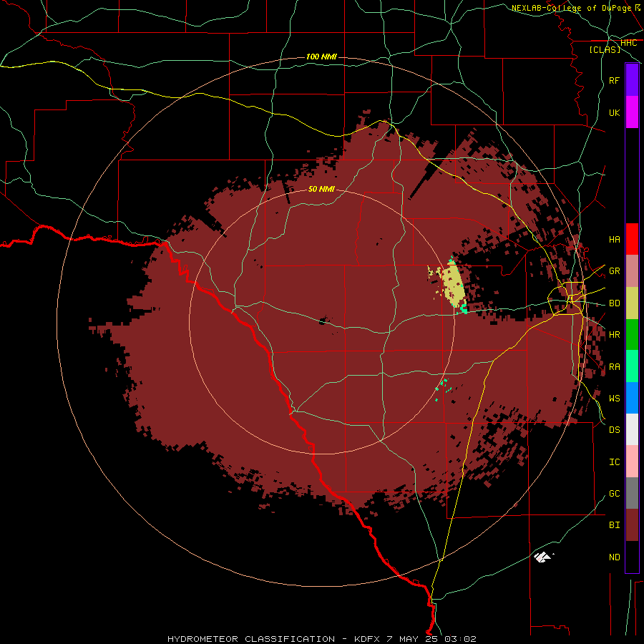The width and height of the screenshot is (644, 644).
Task: Click the GR legend label
Action: (615, 271)
